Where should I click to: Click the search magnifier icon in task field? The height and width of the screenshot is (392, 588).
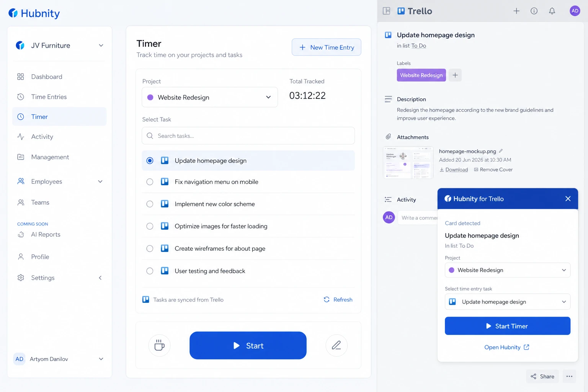(x=150, y=136)
